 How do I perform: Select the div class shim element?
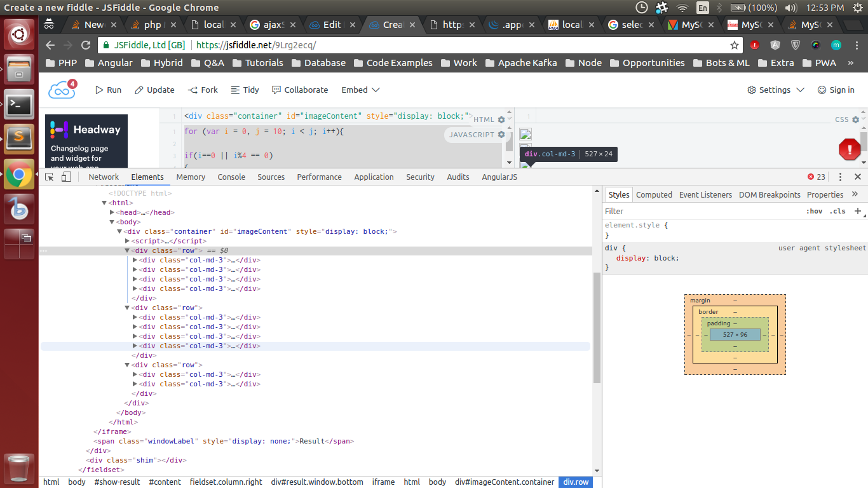click(136, 460)
